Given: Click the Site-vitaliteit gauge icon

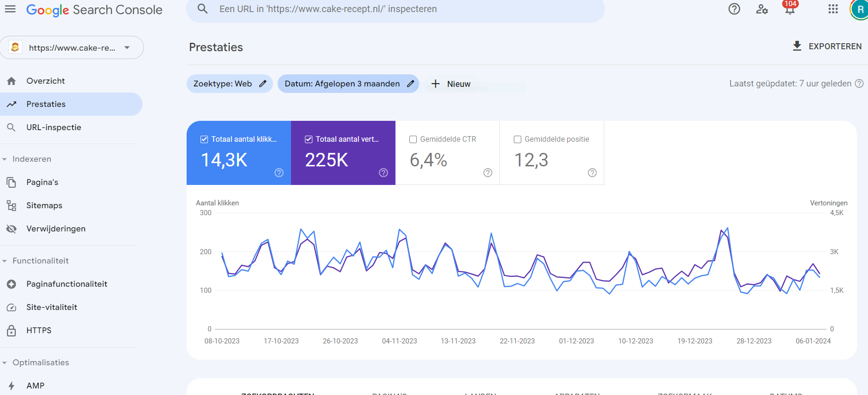Looking at the screenshot, I should 12,307.
